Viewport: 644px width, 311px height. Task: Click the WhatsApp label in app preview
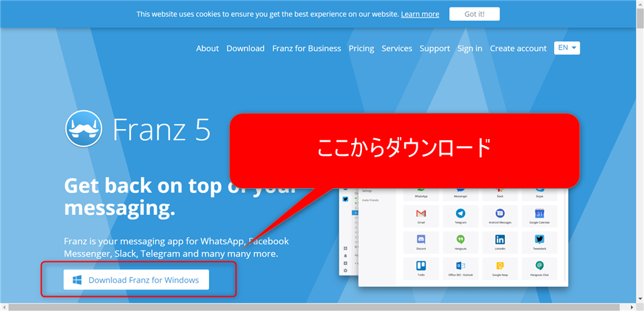(x=421, y=196)
